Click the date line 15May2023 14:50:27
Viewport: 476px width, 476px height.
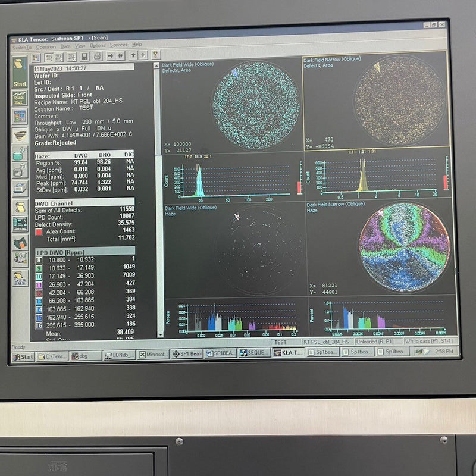pos(83,68)
